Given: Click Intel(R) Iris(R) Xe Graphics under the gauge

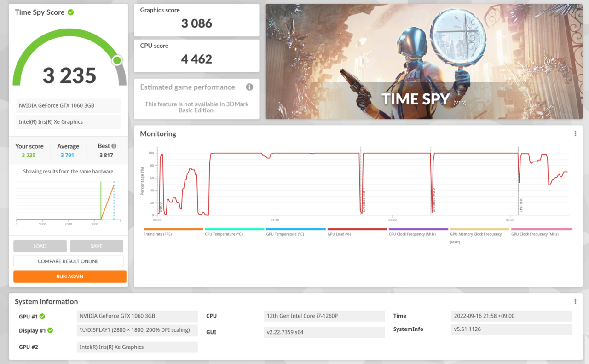Looking at the screenshot, I should [x=69, y=122].
